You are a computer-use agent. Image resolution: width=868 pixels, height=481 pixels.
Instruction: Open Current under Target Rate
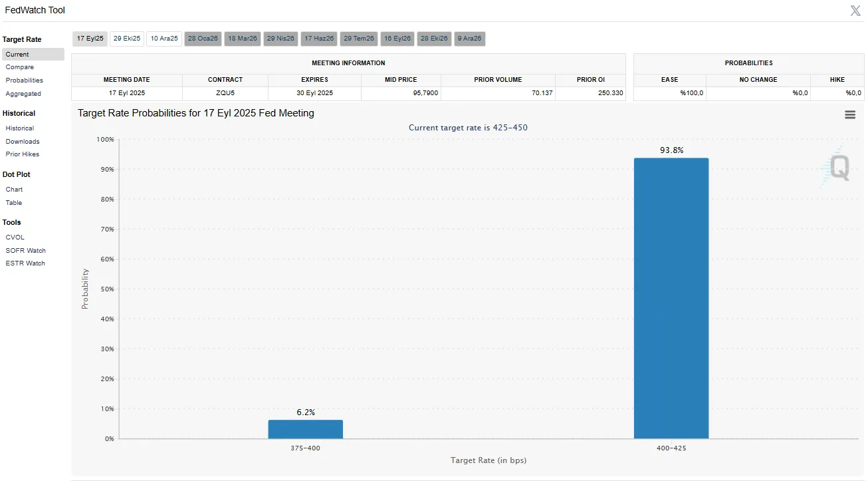click(33, 55)
